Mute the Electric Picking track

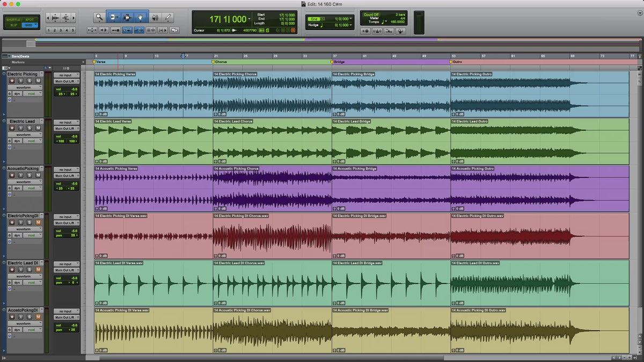coord(38,80)
